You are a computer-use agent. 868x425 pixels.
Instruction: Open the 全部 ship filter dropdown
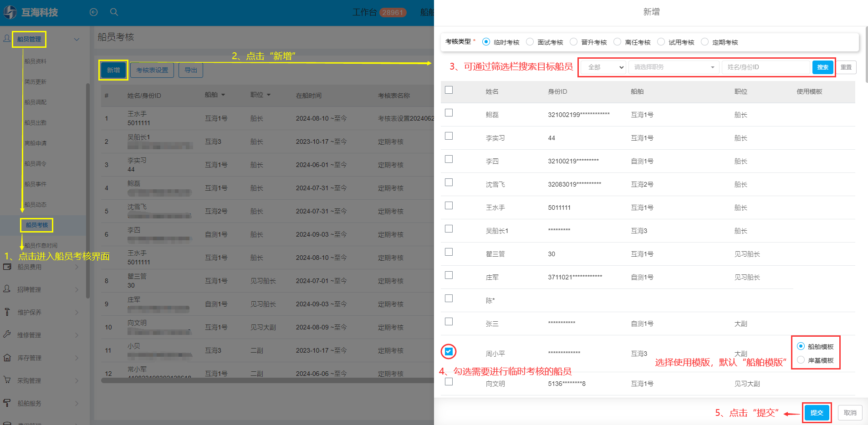click(604, 67)
